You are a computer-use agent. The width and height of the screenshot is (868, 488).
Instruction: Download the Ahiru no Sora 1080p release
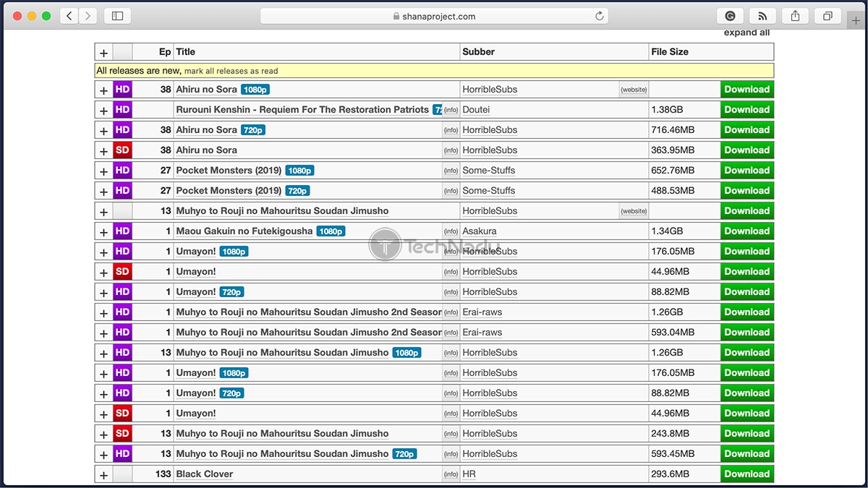click(747, 90)
